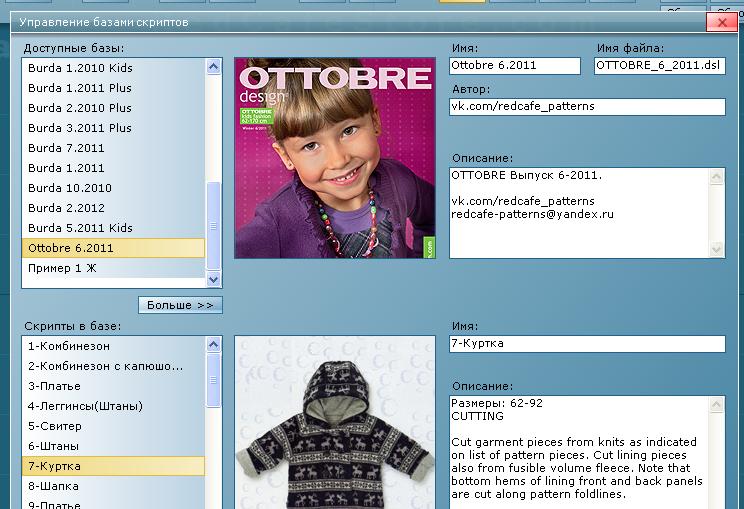Image resolution: width=744 pixels, height=509 pixels.
Task: Click script name field 7-Куртка
Action: coord(587,344)
